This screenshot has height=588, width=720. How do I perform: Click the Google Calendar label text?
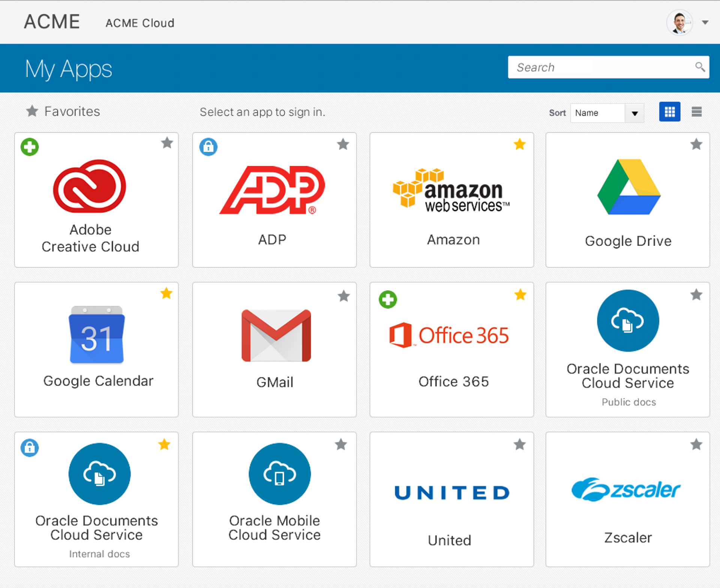[98, 381]
